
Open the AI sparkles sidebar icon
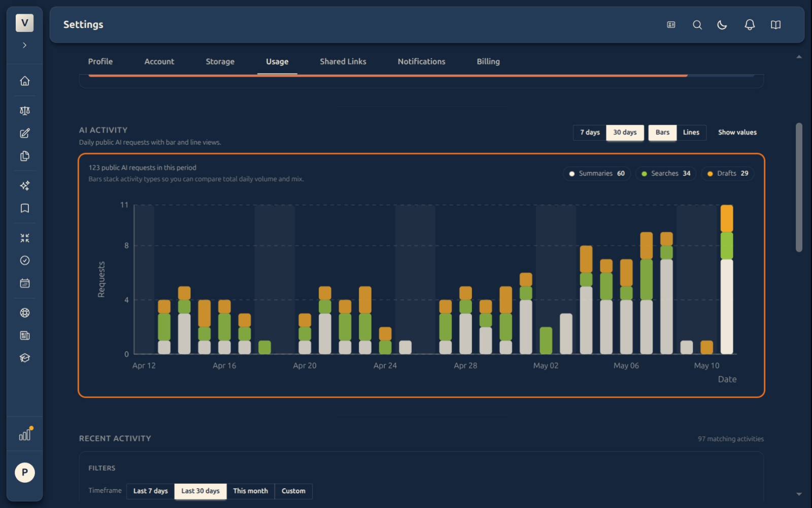click(24, 185)
